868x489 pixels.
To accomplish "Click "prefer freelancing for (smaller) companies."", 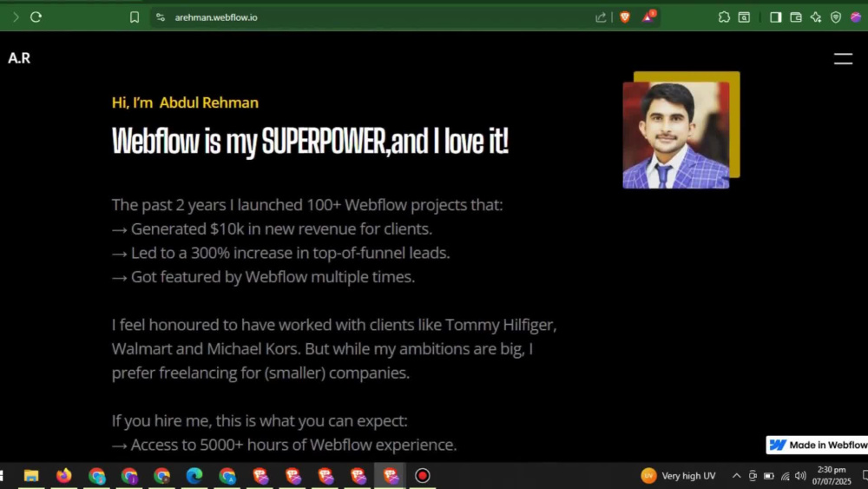I will [x=260, y=373].
